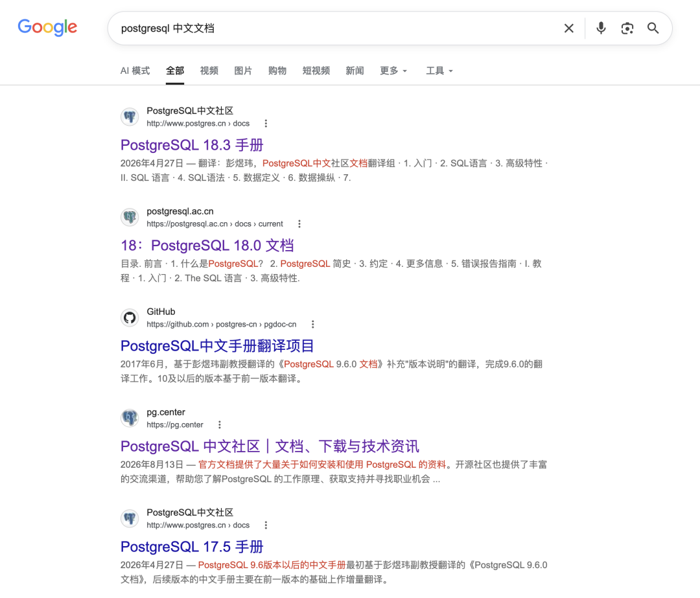Switch to 图片 tab
This screenshot has height=598, width=700.
pyautogui.click(x=243, y=71)
